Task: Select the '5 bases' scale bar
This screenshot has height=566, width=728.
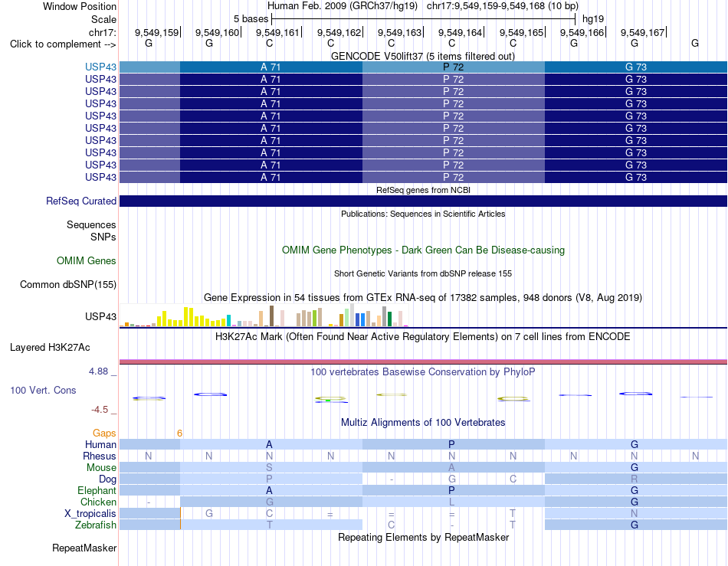Action: coord(424,19)
